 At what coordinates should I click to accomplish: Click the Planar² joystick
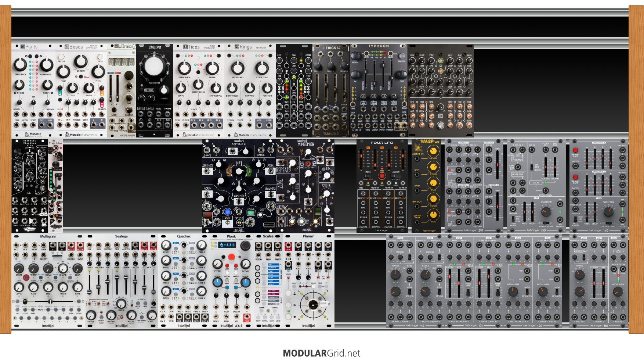point(313,305)
